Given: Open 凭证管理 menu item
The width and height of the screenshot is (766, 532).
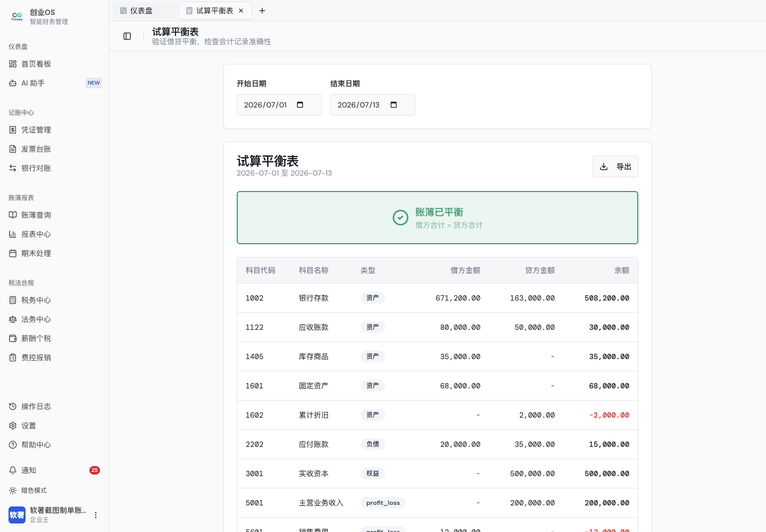Looking at the screenshot, I should [x=54, y=130].
